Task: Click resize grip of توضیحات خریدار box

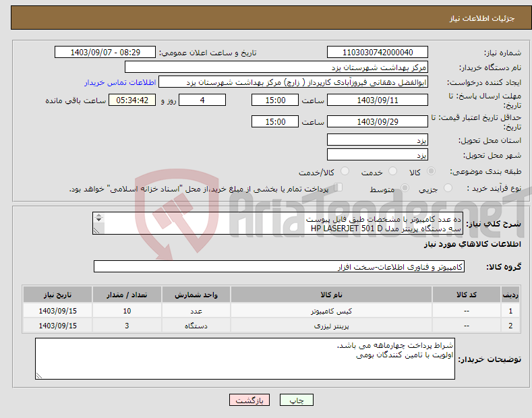Action: pyautogui.click(x=39, y=376)
